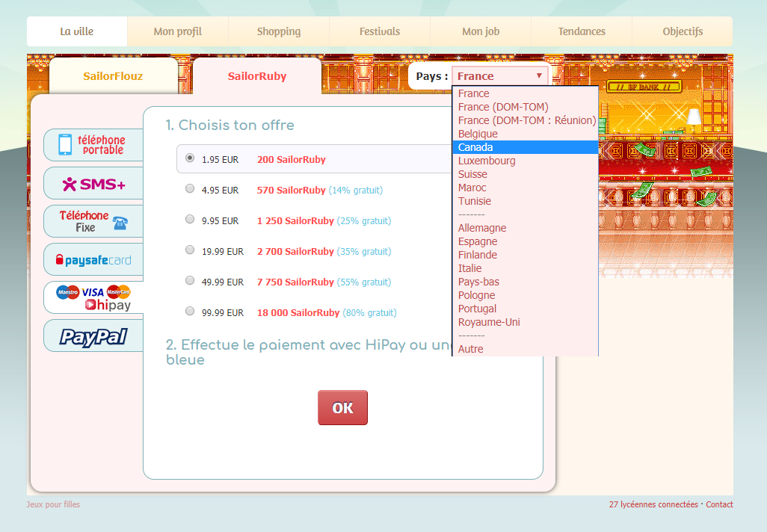Viewport: 767px width, 532px height.
Task: Pick Maroc from the country list
Action: [526, 188]
